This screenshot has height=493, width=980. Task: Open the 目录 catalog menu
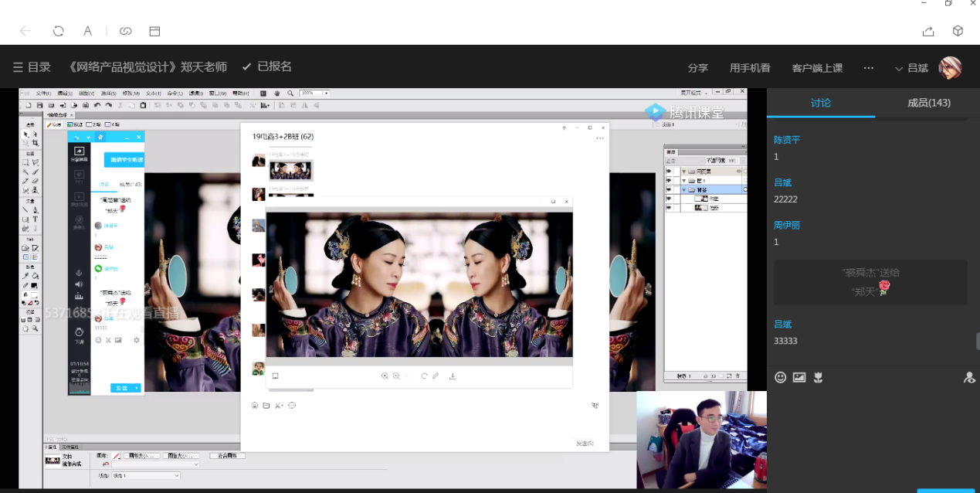pyautogui.click(x=32, y=67)
